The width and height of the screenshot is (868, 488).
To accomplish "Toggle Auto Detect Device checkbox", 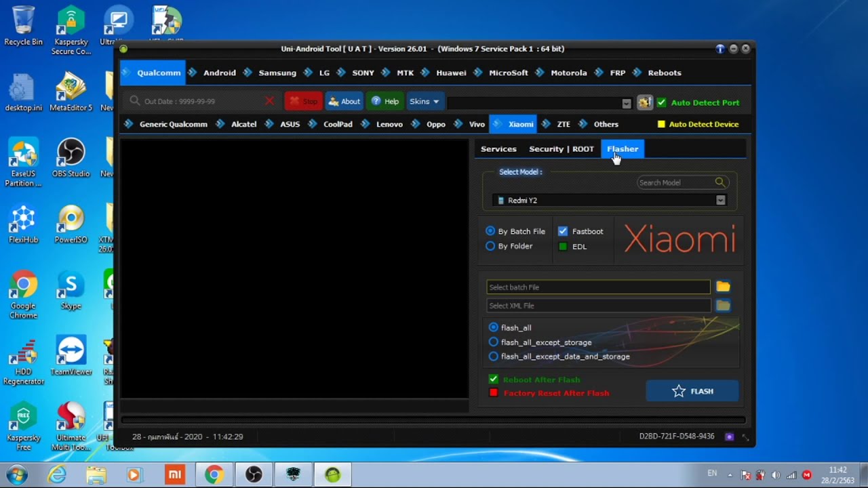I will (x=661, y=125).
